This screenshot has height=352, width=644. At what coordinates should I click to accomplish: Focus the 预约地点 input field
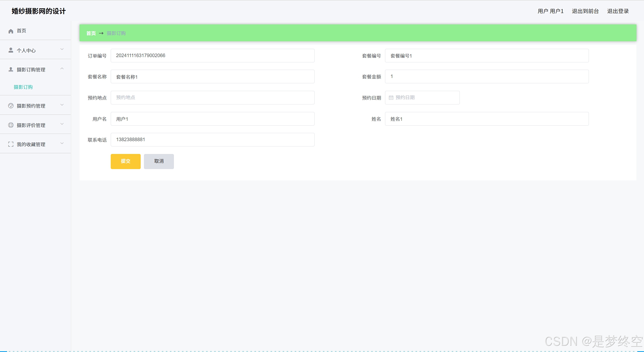pyautogui.click(x=212, y=98)
